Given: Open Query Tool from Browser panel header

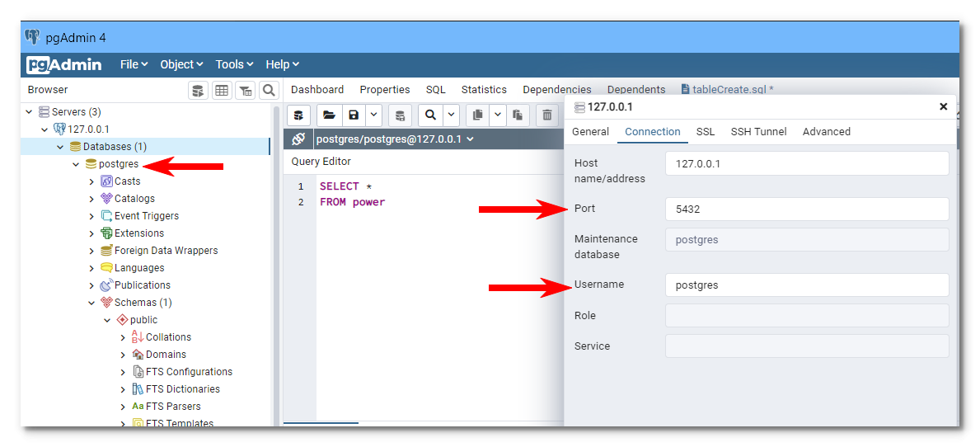Looking at the screenshot, I should [x=198, y=91].
